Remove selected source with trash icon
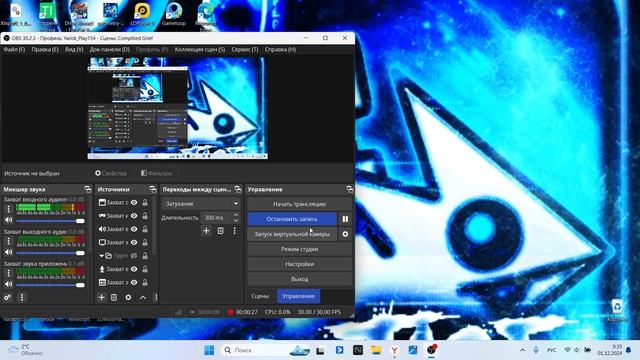Screen dimensions: 640x360 click(114, 298)
